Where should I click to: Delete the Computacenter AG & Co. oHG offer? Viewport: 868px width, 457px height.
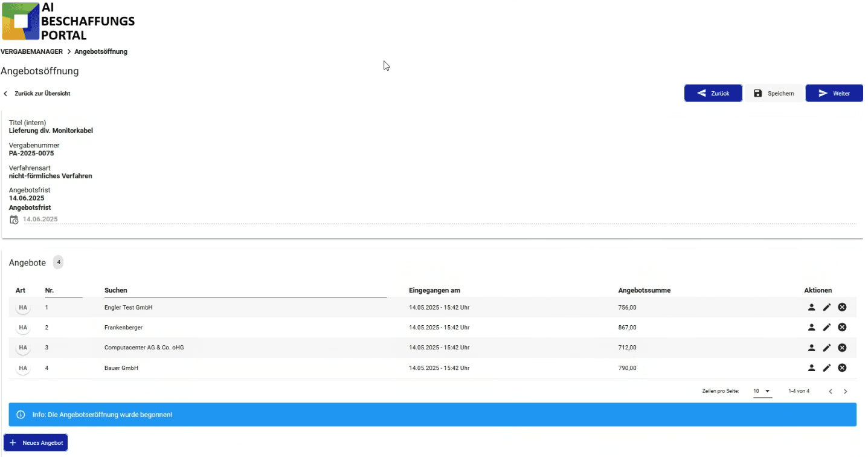[x=842, y=348]
